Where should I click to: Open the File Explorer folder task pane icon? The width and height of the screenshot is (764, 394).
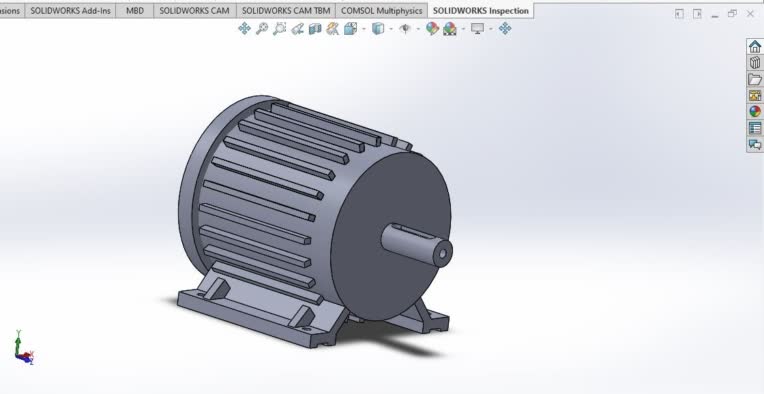coord(755,79)
